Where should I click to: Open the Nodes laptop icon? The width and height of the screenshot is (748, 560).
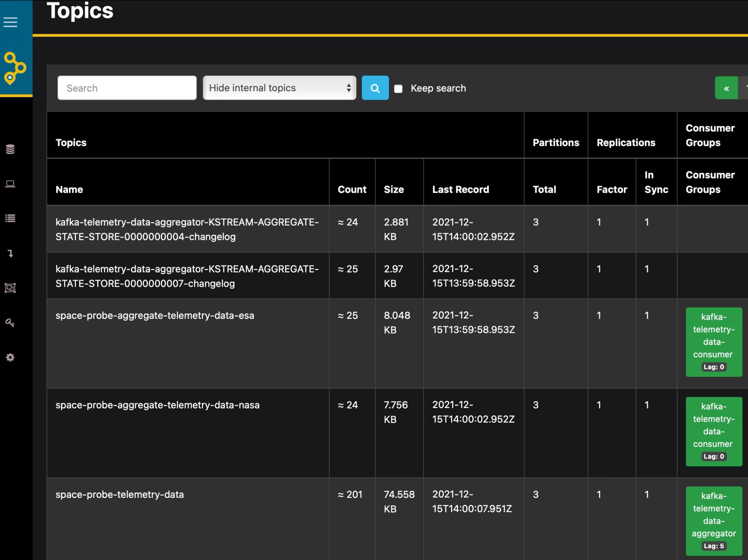coord(10,184)
